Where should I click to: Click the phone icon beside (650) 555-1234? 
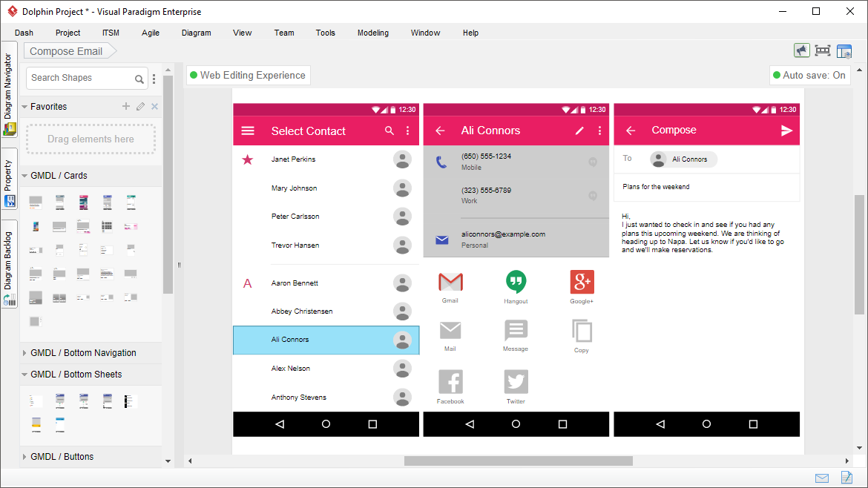441,162
